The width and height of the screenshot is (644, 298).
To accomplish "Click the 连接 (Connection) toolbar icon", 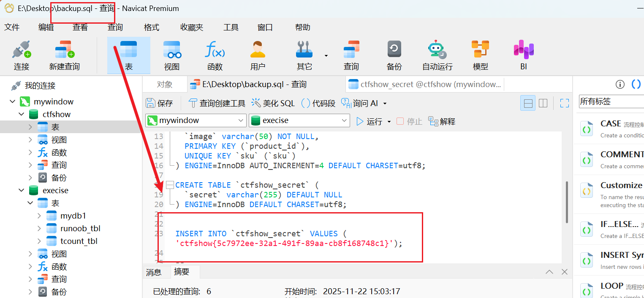I will click(21, 55).
